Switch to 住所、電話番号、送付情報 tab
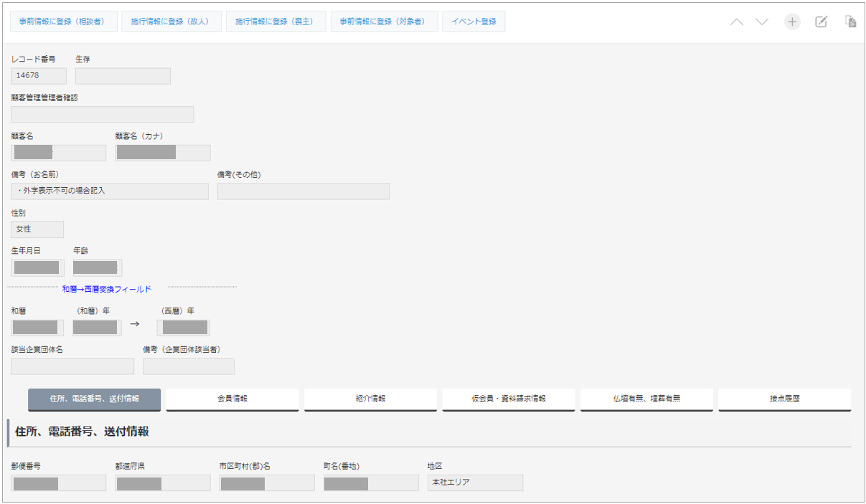The image size is (866, 504). click(94, 399)
